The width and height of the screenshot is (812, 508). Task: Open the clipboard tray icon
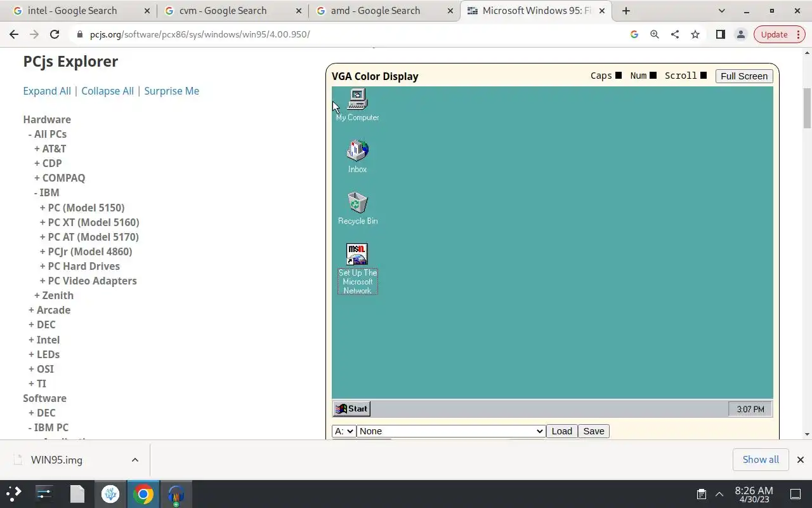pos(701,494)
